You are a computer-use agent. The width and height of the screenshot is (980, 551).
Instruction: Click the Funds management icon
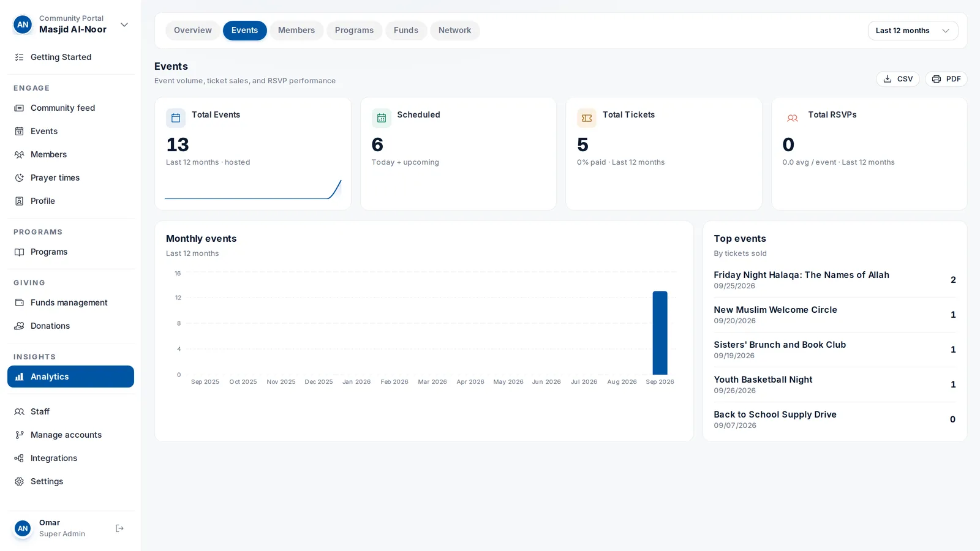[x=19, y=302]
